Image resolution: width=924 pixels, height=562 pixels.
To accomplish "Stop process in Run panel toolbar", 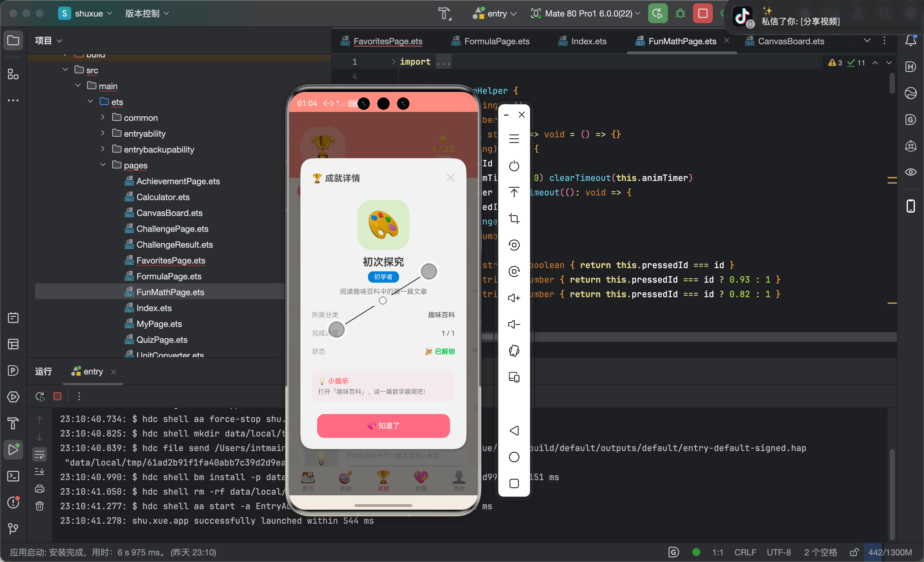I will (x=57, y=396).
